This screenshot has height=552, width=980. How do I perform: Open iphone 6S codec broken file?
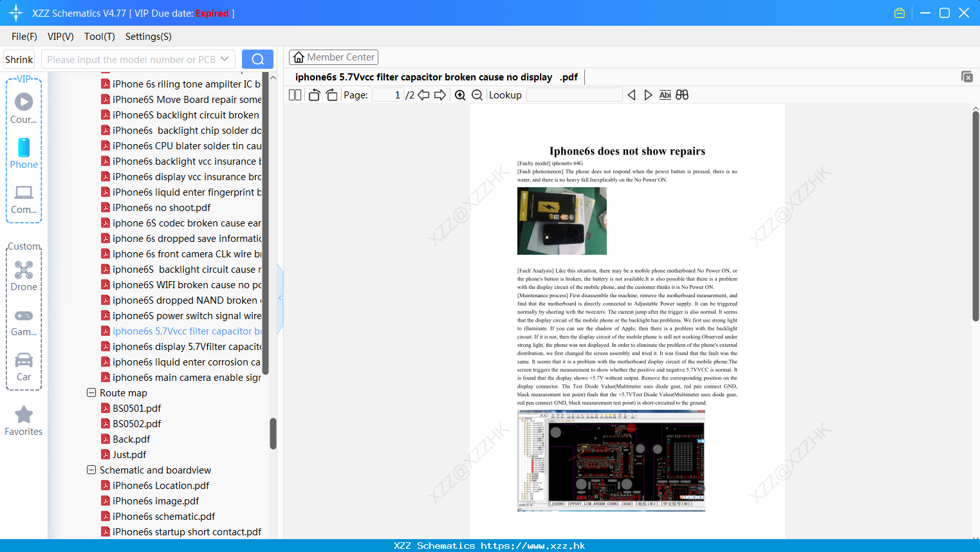[181, 223]
